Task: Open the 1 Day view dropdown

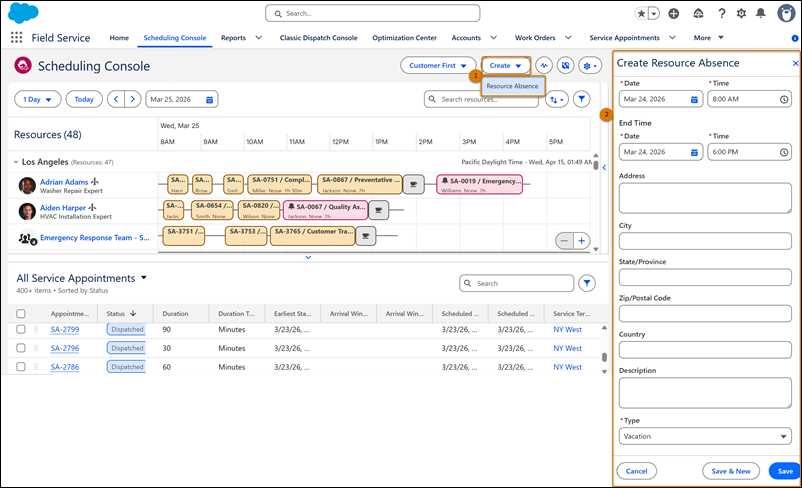Action: [37, 99]
